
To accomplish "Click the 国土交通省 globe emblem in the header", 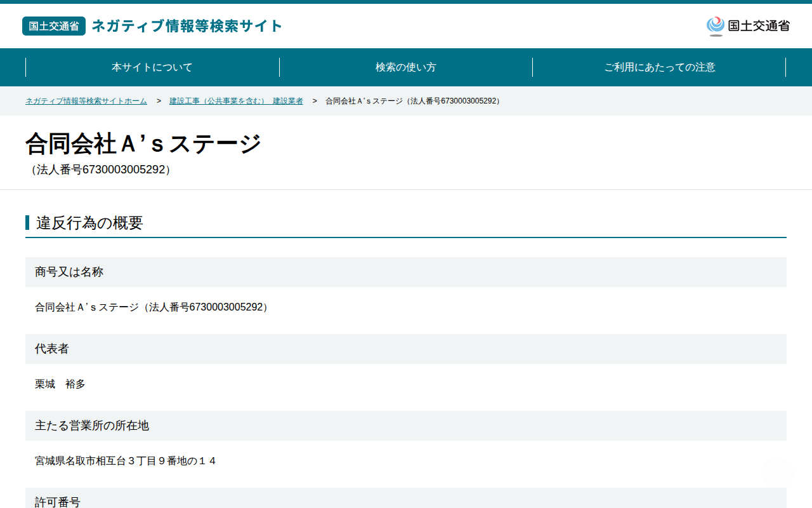I will pos(716,26).
